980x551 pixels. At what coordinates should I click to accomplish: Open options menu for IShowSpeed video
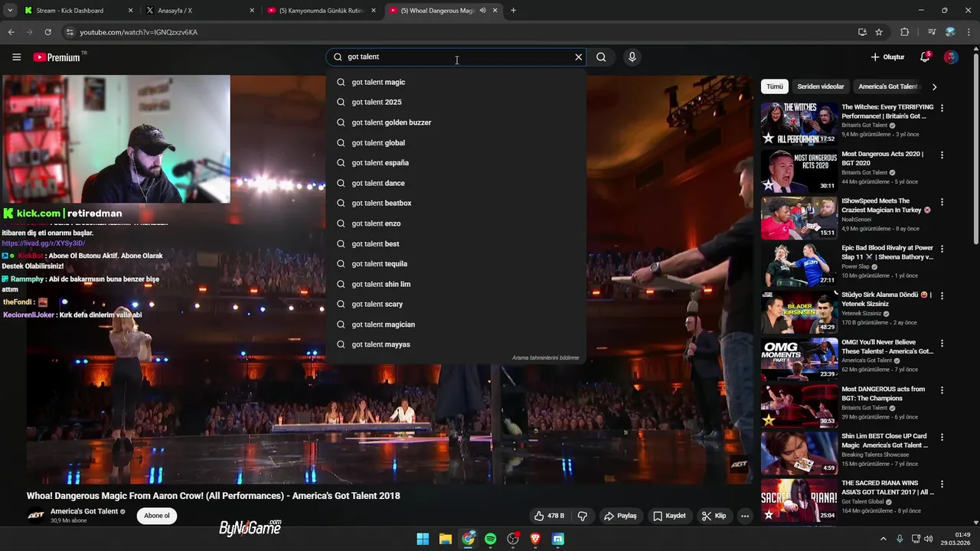(942, 202)
